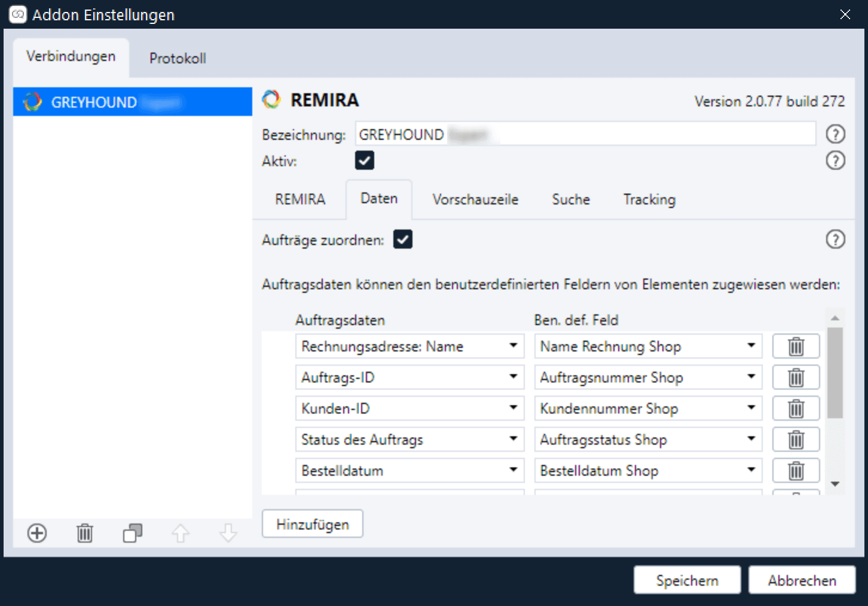The image size is (868, 606).
Task: Move connection up with arrow icon
Action: click(181, 532)
